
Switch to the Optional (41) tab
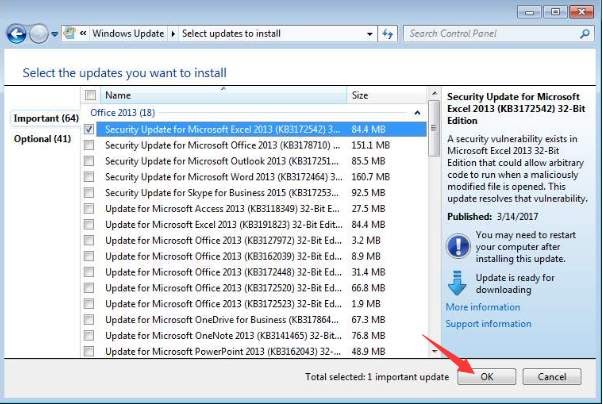tap(42, 139)
